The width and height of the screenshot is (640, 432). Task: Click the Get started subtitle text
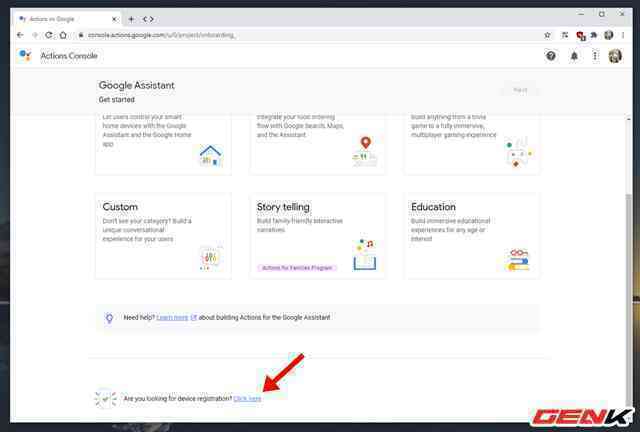coord(117,100)
